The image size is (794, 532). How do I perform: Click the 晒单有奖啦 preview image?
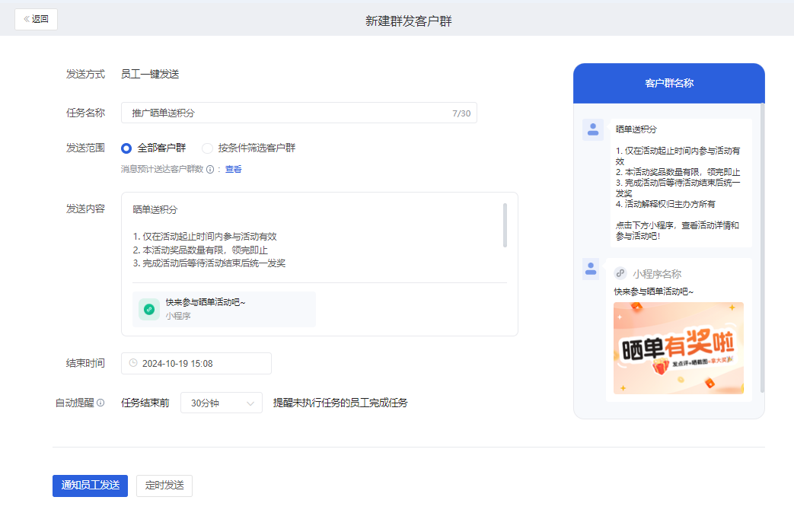(x=678, y=348)
